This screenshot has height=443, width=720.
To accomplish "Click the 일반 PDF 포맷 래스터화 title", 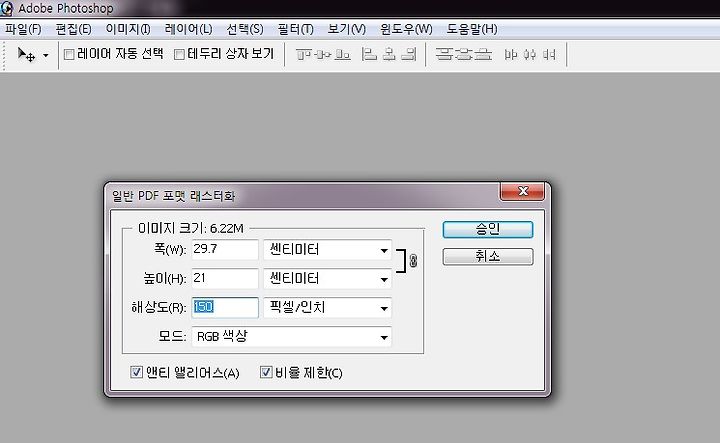I will [174, 196].
